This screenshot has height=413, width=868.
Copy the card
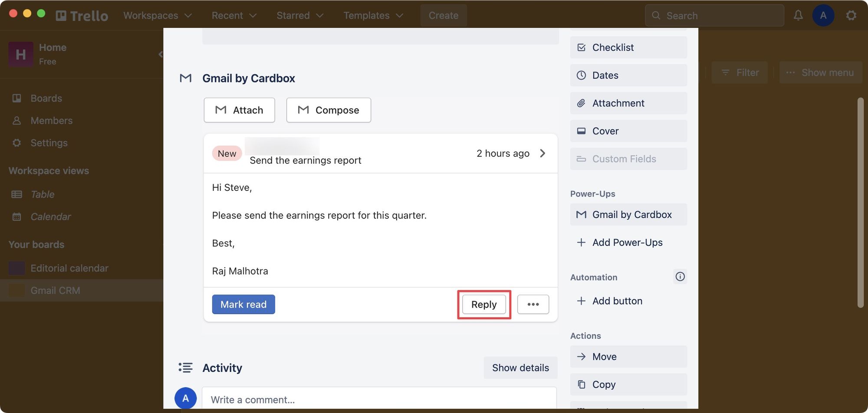click(628, 384)
